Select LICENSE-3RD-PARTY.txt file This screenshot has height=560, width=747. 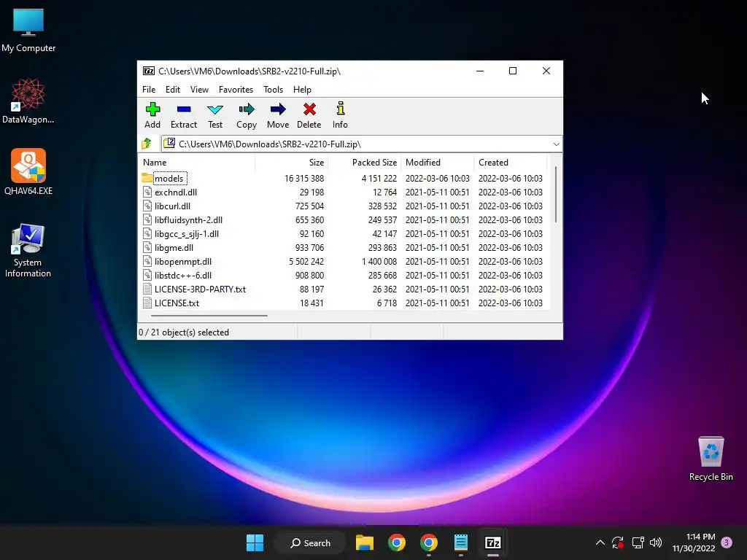point(344,289)
